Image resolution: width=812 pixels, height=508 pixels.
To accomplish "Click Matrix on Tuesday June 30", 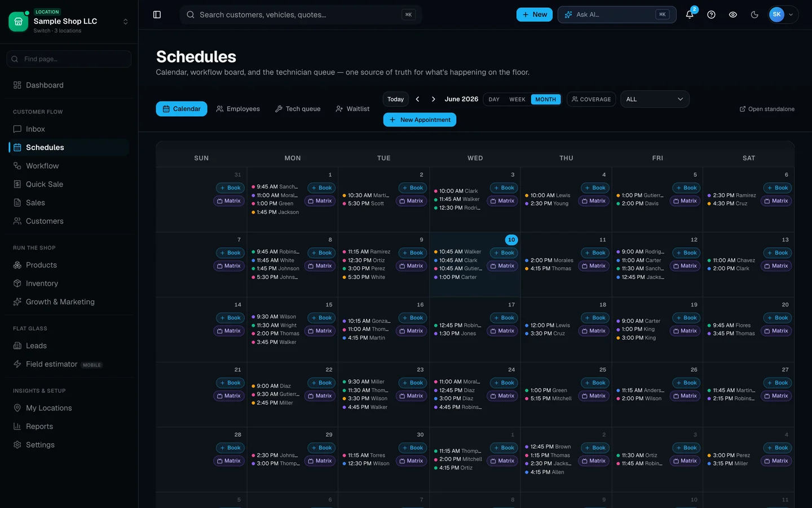I will (411, 461).
